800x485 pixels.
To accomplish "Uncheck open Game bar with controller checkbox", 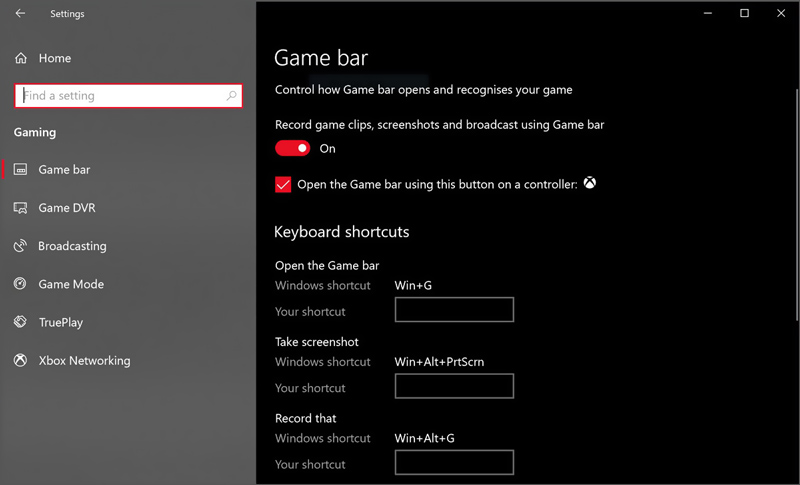I will tap(283, 185).
